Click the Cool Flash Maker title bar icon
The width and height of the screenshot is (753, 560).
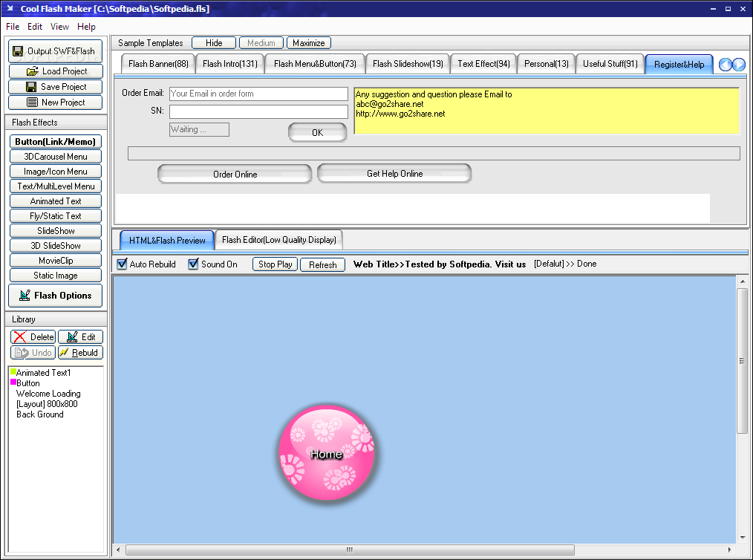tap(10, 8)
